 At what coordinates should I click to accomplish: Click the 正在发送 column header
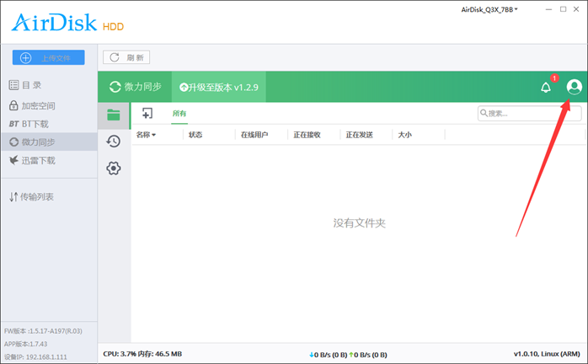359,135
